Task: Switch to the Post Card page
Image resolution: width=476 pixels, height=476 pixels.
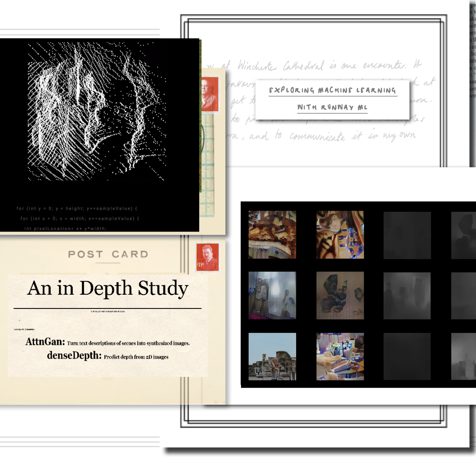Action: point(108,254)
